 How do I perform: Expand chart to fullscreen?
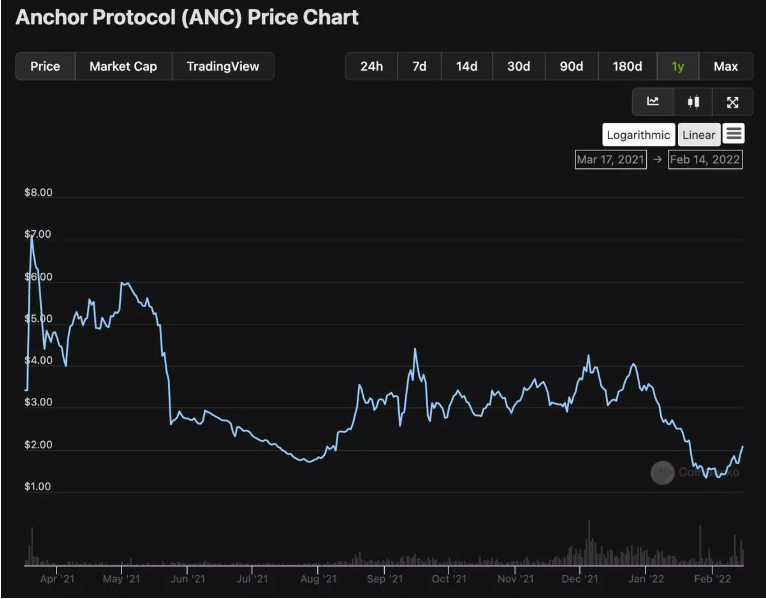pyautogui.click(x=732, y=101)
